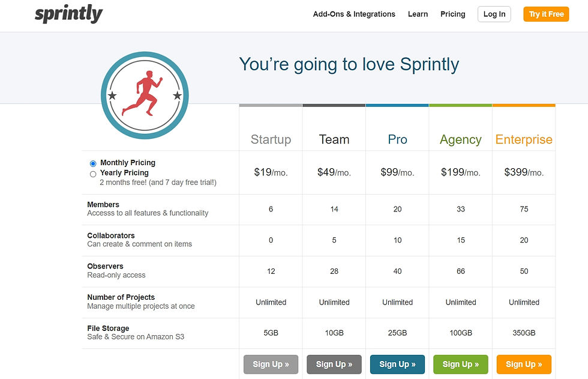Click the 66 observers value

click(461, 271)
